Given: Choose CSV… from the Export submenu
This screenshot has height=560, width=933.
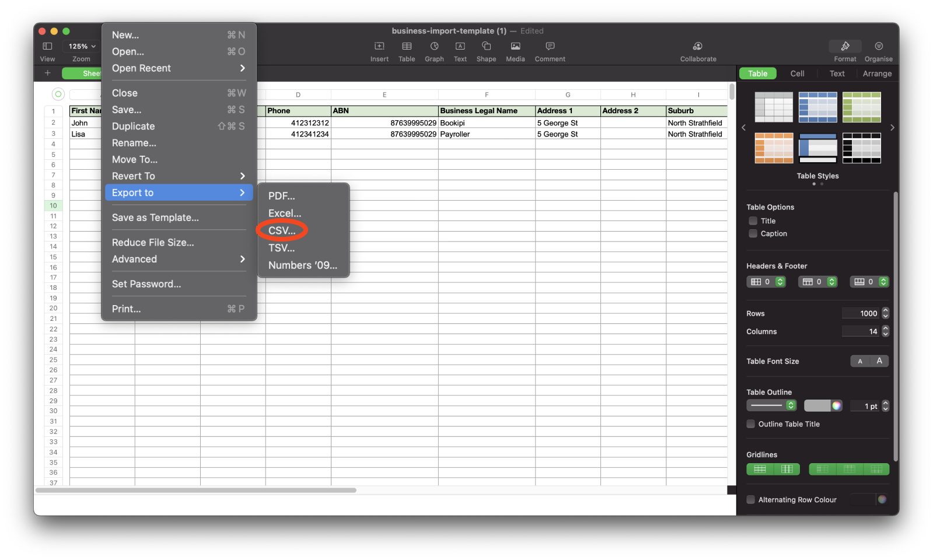Looking at the screenshot, I should point(282,230).
